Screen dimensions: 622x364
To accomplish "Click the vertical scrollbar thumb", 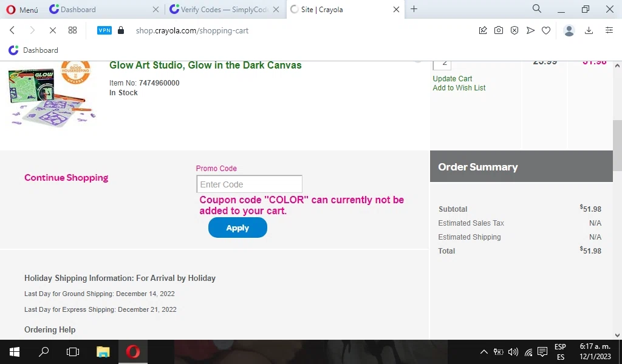I will point(617,145).
